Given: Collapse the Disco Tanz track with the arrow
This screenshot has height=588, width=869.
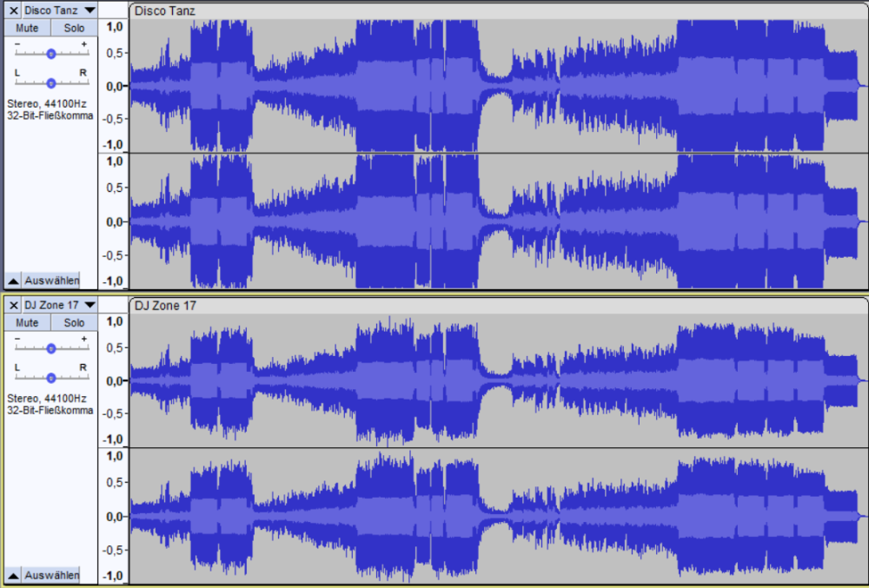Looking at the screenshot, I should click(13, 281).
